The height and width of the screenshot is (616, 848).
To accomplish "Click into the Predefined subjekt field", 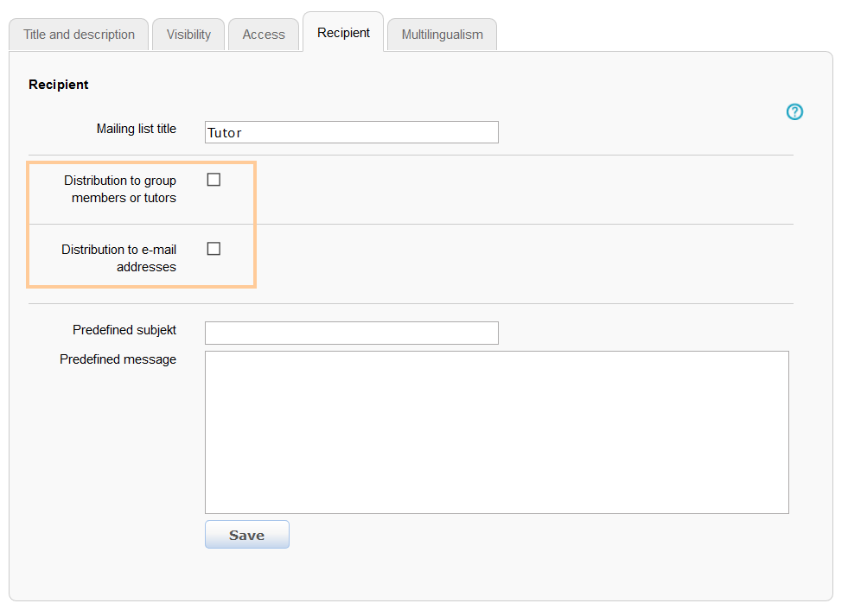I will coord(351,333).
